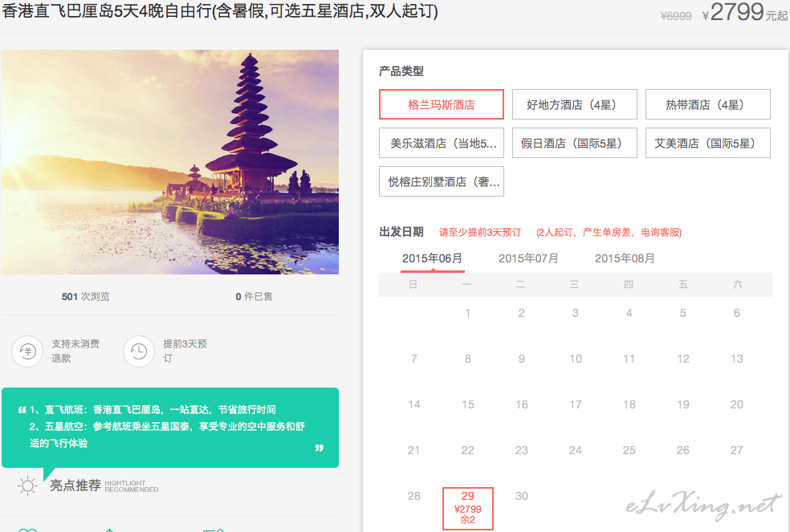Screen dimensions: 790x532
Task: Click calendar date 30
Action: 522,496
